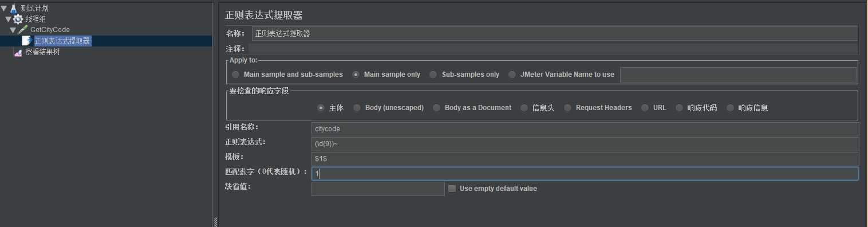Select 主体 response field radio

click(x=321, y=108)
